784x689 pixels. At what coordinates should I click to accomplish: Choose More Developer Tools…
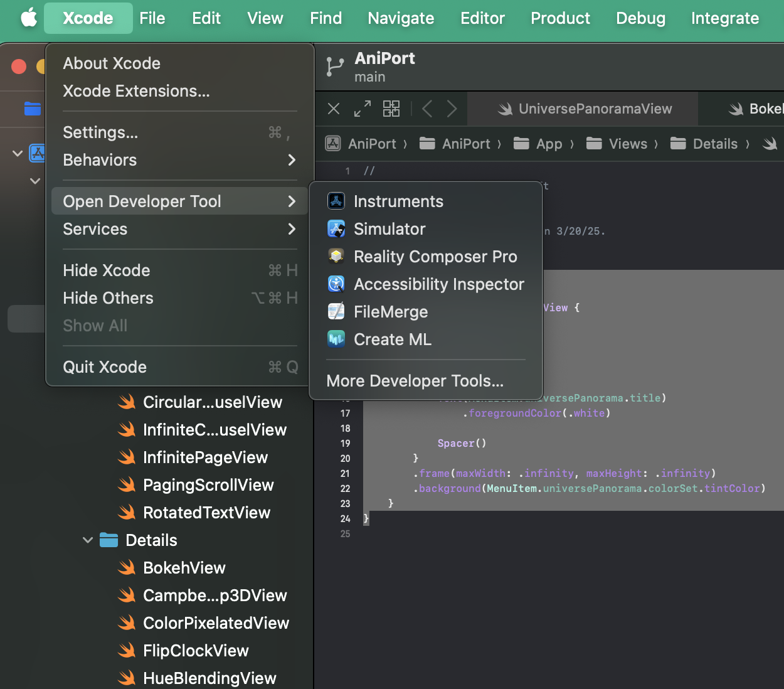coord(426,381)
